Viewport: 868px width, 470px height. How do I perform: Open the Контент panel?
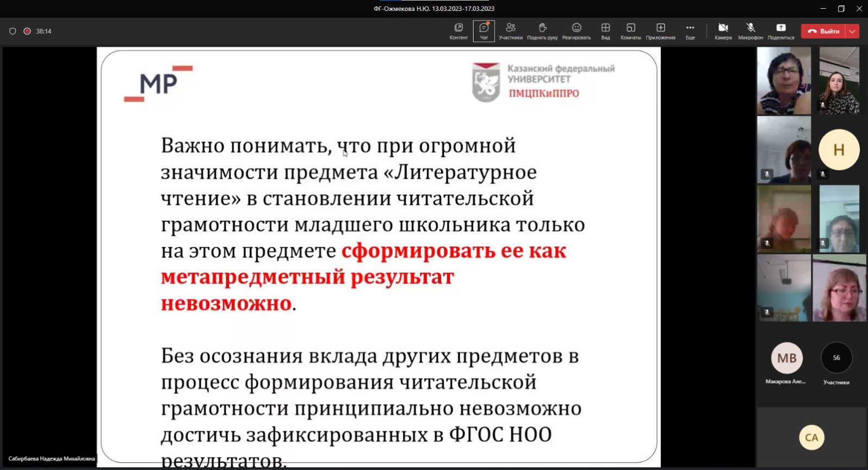458,31
